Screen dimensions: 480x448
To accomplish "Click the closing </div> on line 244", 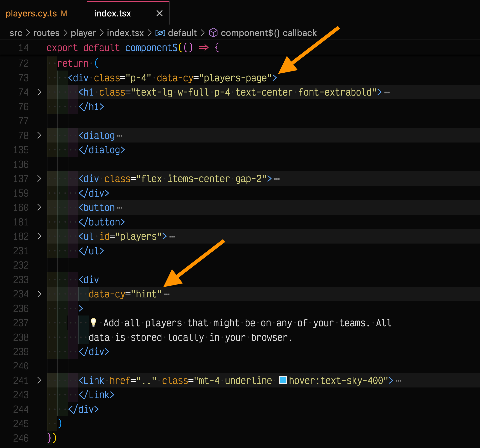I will pyautogui.click(x=83, y=409).
